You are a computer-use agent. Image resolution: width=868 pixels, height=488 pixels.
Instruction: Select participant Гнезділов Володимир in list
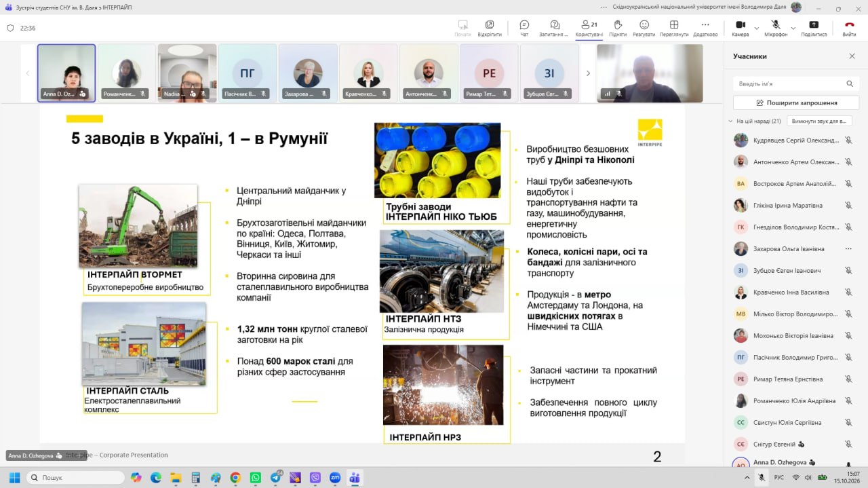(793, 227)
